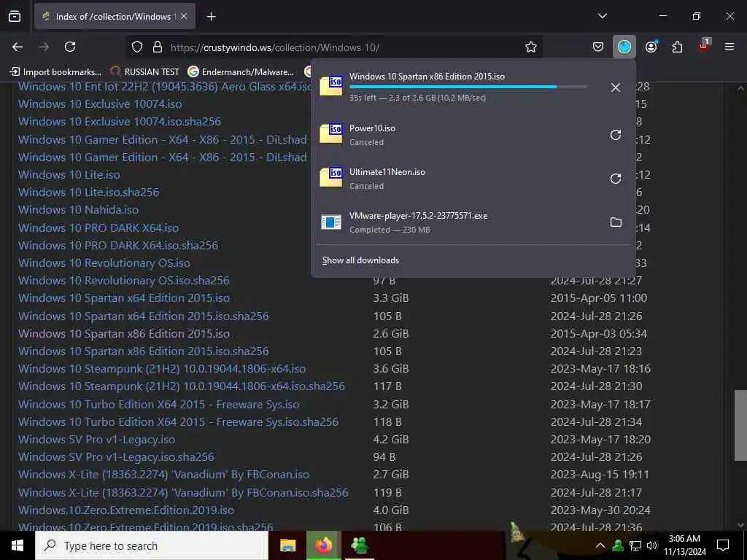
Task: Click Firefox icon in taskbar
Action: (324, 545)
